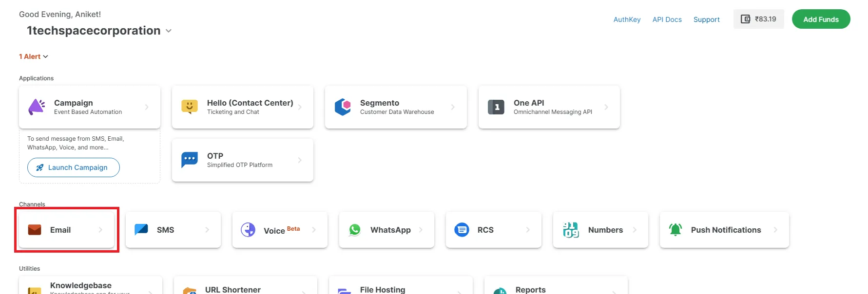Click the URL Shortener icon

point(190,291)
